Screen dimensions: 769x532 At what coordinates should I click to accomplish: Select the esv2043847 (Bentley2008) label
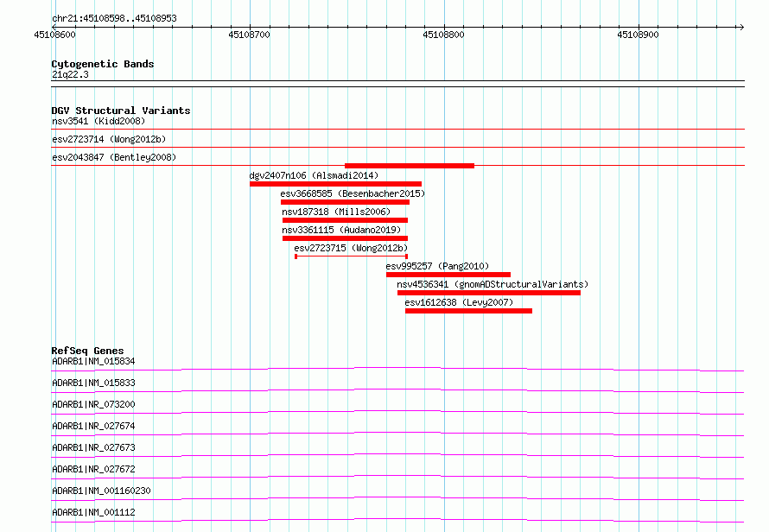coord(114,157)
